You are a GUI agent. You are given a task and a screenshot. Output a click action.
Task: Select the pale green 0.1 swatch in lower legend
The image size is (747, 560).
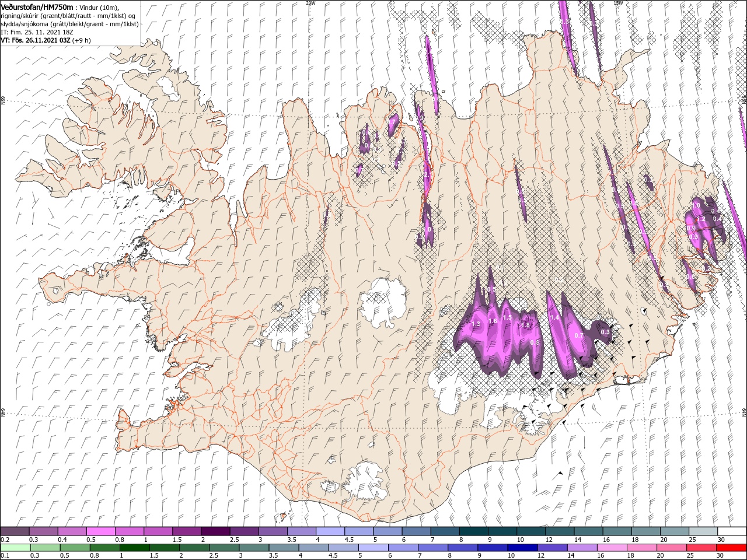point(16,547)
